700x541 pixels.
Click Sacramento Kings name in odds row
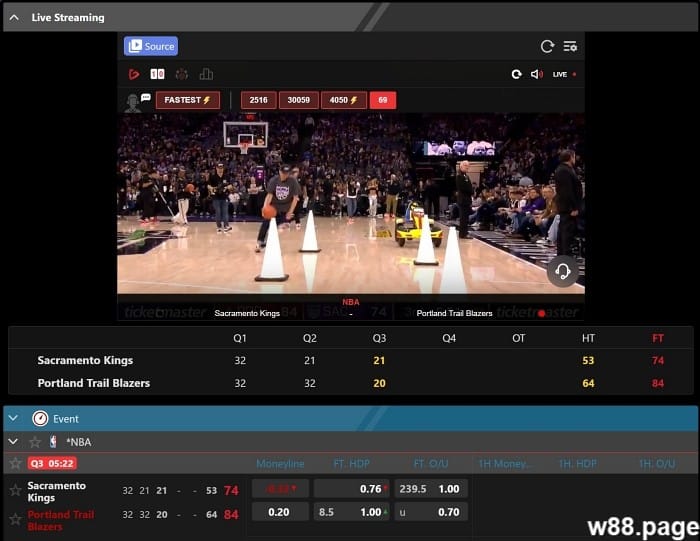pyautogui.click(x=56, y=491)
